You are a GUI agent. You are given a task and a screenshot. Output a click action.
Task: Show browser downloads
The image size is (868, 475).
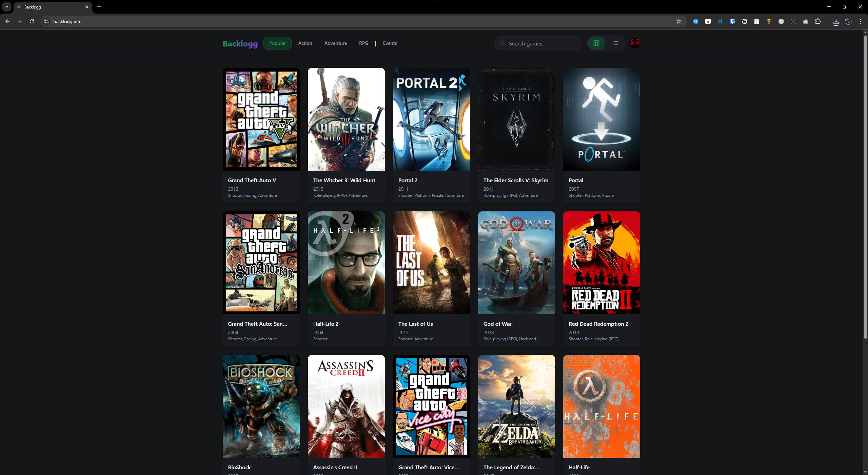[836, 22]
